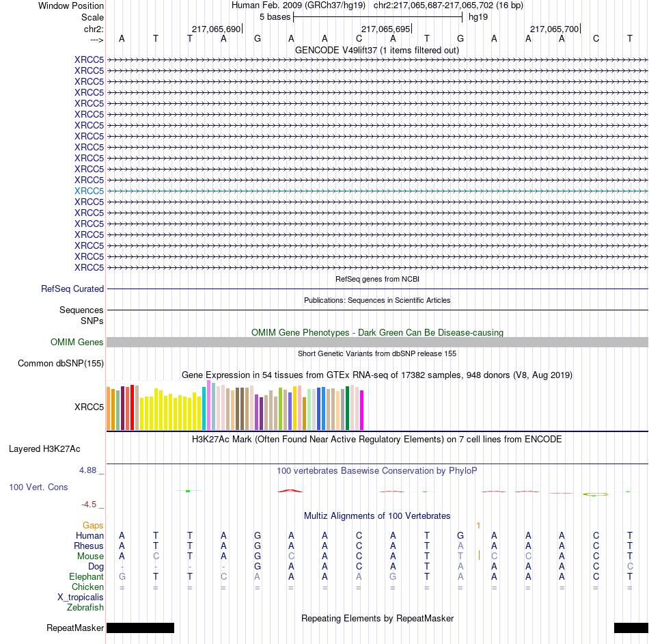The height and width of the screenshot is (644, 649).
Task: Click the GENCODE V49lift37 track title
Action: point(377,50)
